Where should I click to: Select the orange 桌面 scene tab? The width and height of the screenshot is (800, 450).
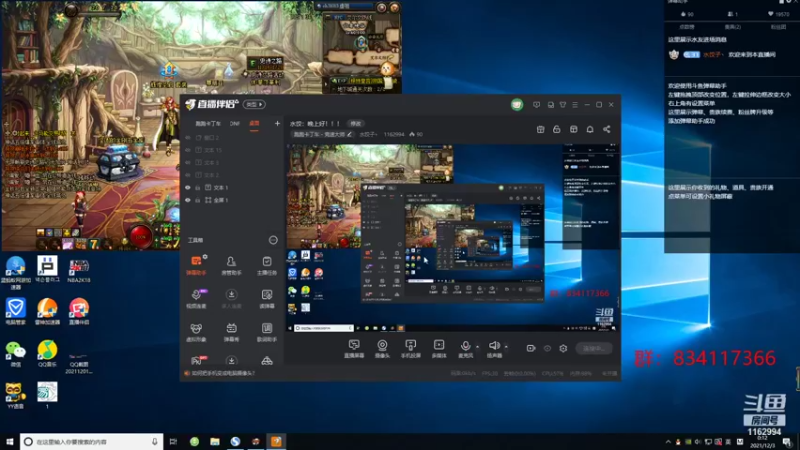[x=254, y=123]
